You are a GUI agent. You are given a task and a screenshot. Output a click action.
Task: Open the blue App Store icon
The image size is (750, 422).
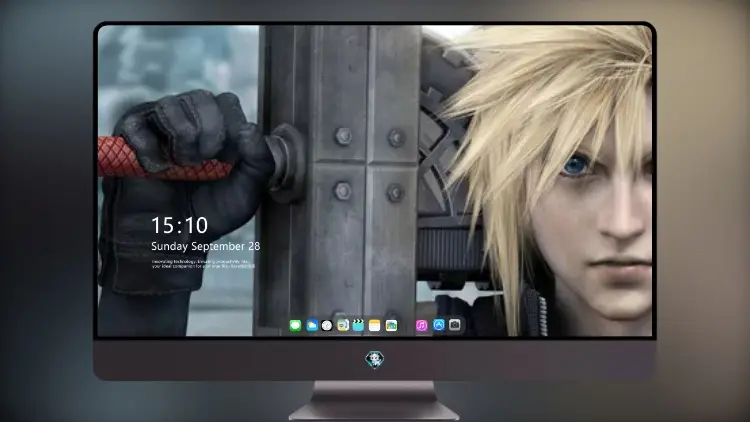tap(439, 325)
